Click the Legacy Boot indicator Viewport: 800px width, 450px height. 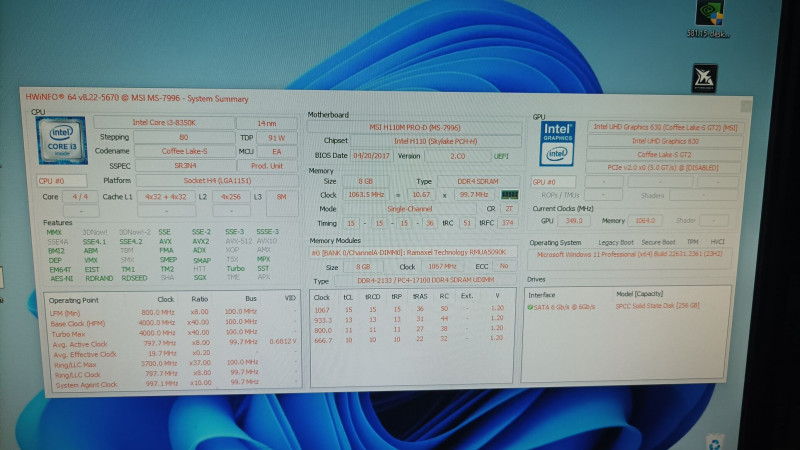pyautogui.click(x=616, y=242)
